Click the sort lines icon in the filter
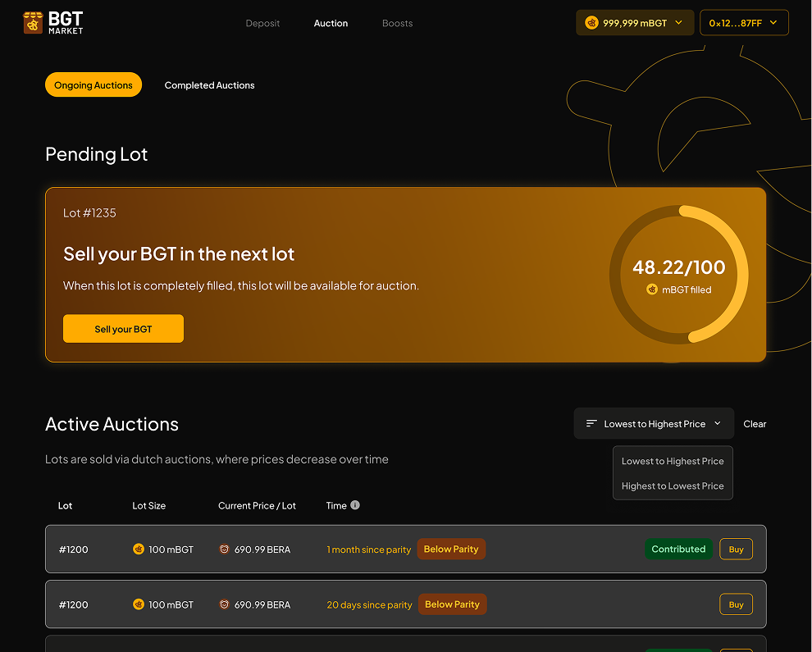This screenshot has width=812, height=652. [x=591, y=423]
